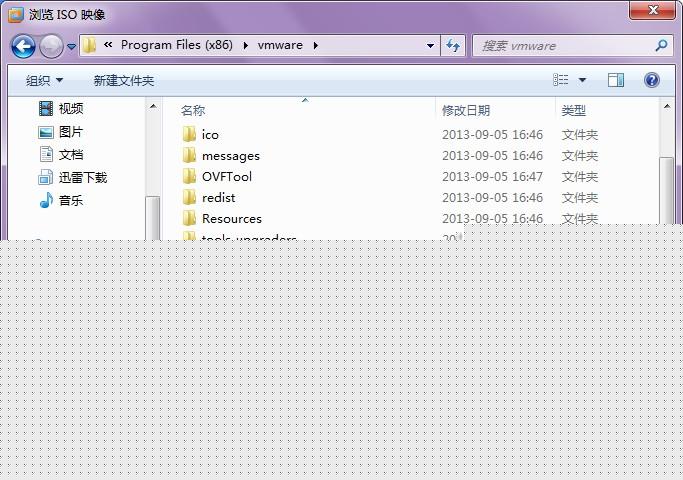Go back with the blue back arrow

[23, 46]
